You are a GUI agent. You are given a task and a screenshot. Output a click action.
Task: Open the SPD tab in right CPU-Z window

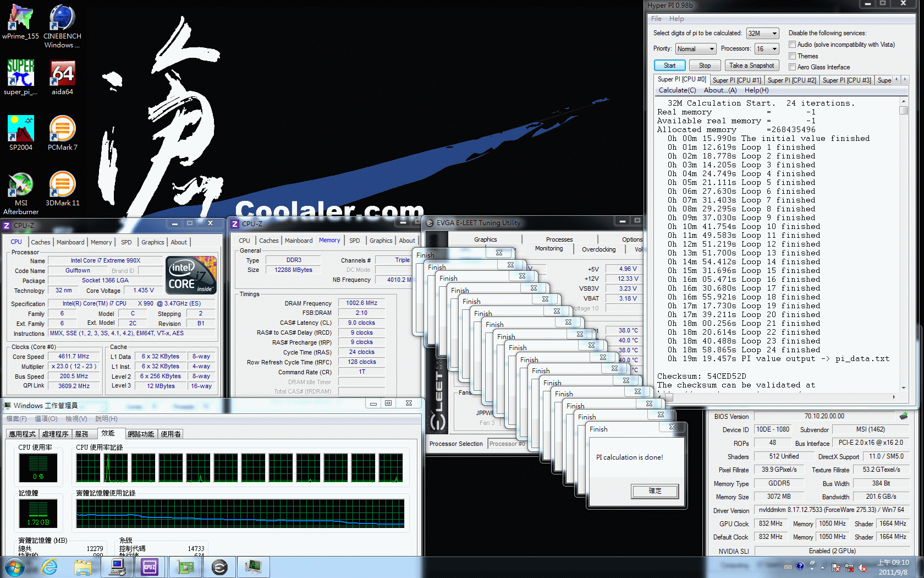point(354,241)
